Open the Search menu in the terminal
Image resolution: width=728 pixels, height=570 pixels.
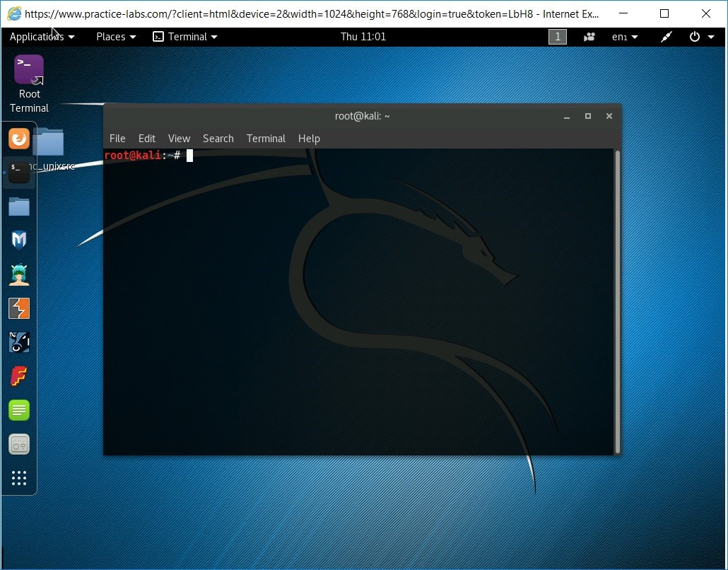point(218,138)
